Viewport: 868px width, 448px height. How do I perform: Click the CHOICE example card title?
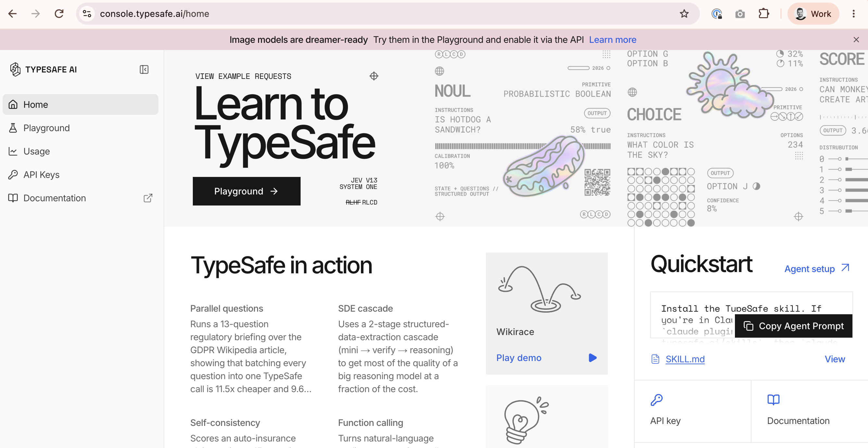click(654, 114)
